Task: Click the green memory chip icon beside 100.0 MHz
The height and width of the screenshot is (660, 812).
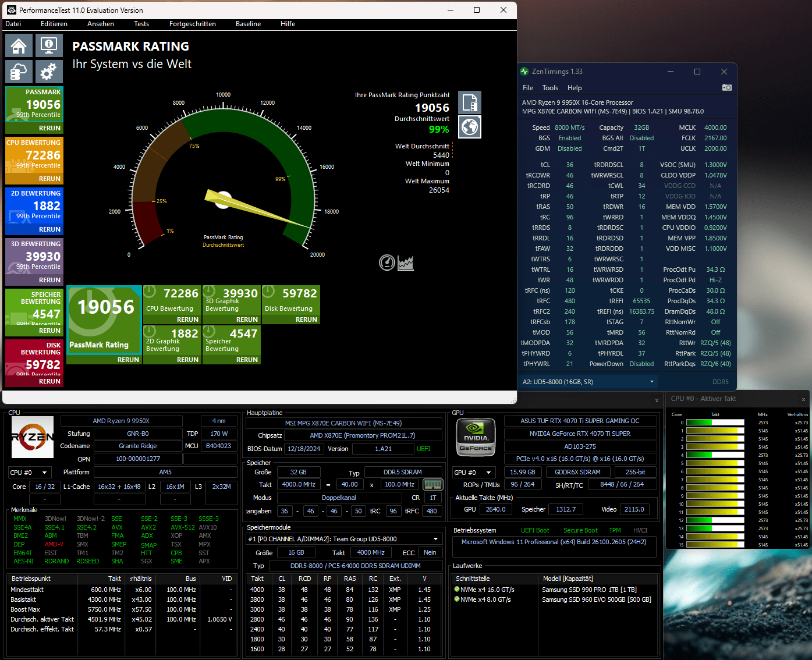Action: tap(433, 484)
